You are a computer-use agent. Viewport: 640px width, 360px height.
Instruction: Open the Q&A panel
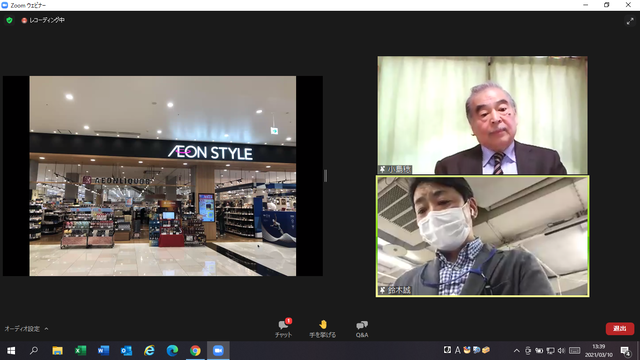coord(362,328)
